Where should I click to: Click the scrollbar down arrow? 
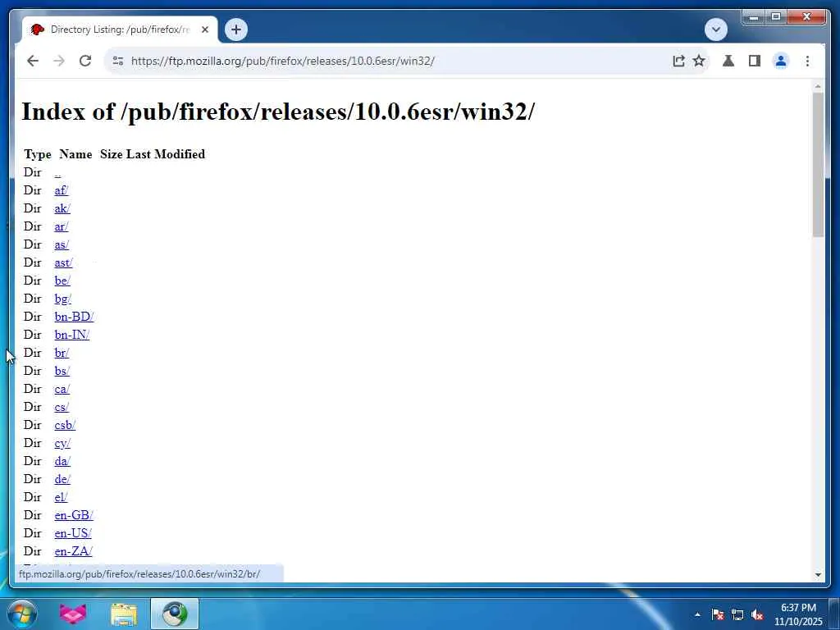pyautogui.click(x=818, y=575)
